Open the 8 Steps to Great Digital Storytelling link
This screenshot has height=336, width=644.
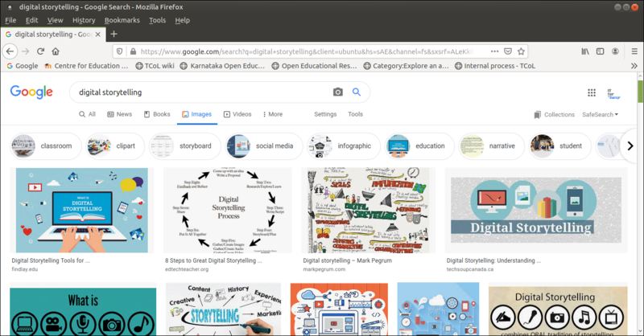click(213, 260)
